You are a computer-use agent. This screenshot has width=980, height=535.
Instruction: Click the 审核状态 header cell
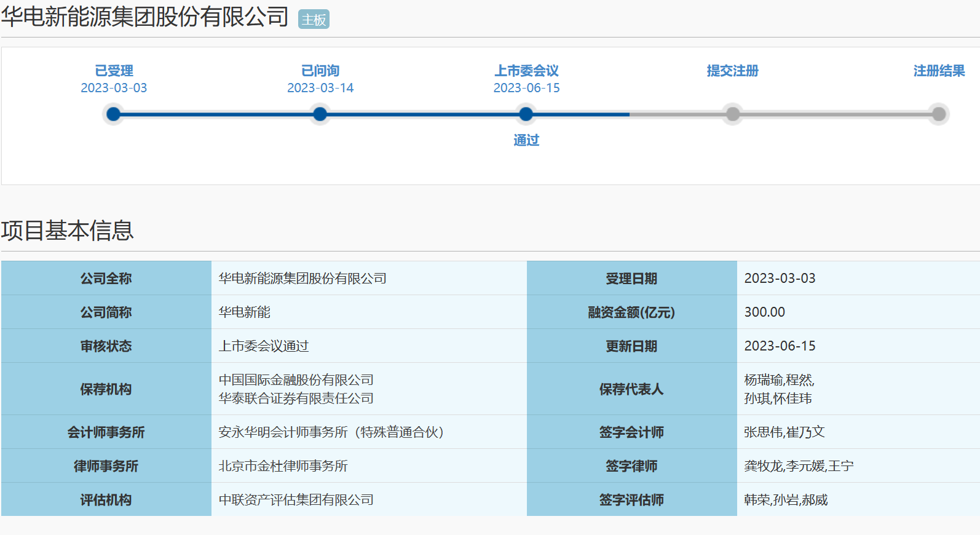pos(106,346)
